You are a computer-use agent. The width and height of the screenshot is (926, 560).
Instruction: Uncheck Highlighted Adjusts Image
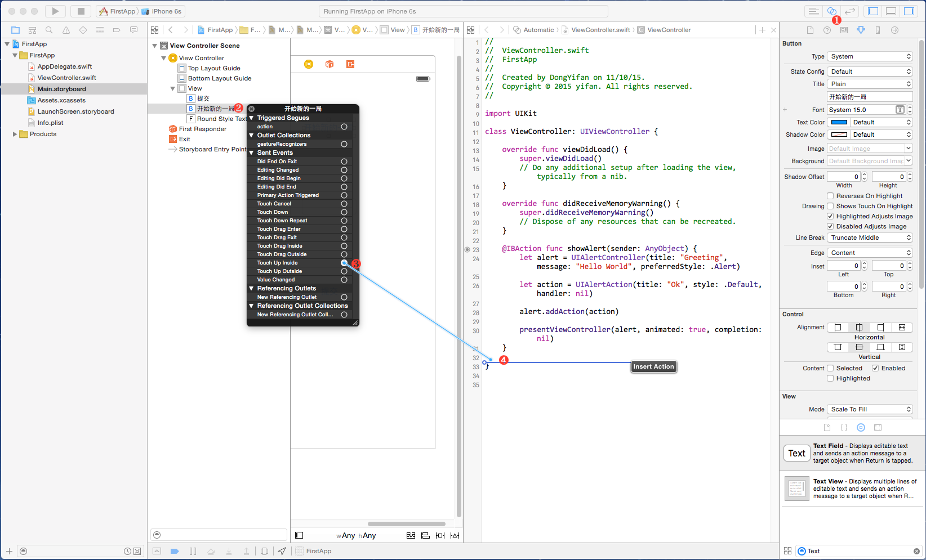coord(830,216)
